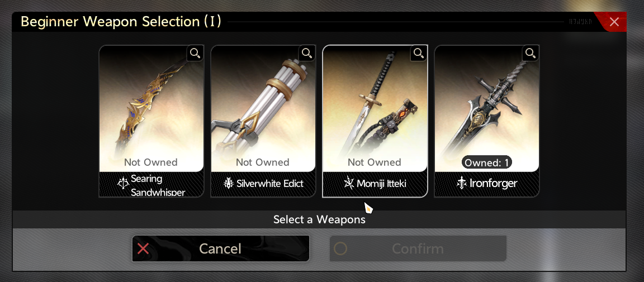Click the Silverwhite Edict name label

(270, 184)
